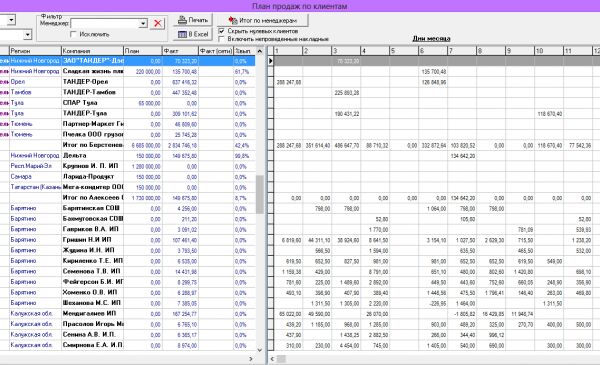
Task: Click inside the Менеджер filter field
Action: pos(105,23)
